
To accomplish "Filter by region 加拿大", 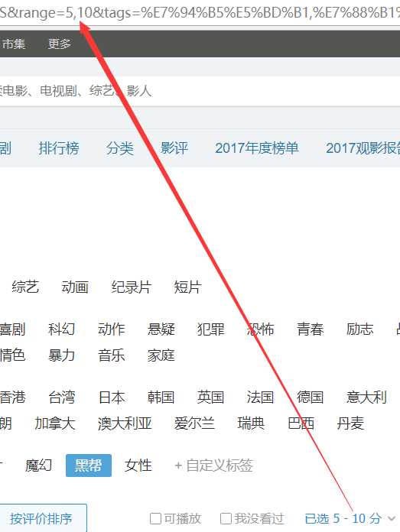I will point(54,423).
